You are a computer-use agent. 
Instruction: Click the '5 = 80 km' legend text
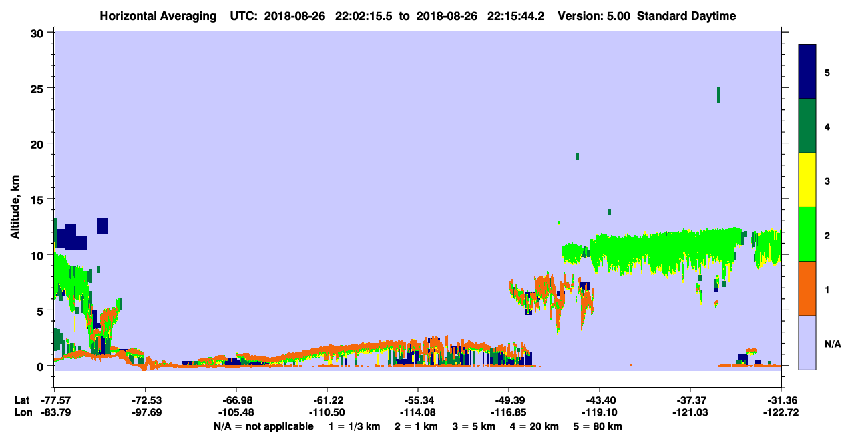598,426
